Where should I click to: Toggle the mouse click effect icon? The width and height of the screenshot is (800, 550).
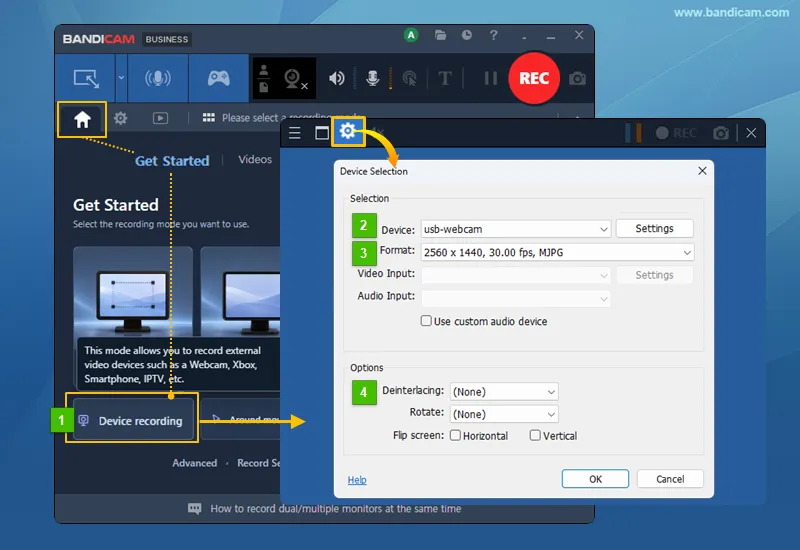pyautogui.click(x=409, y=79)
